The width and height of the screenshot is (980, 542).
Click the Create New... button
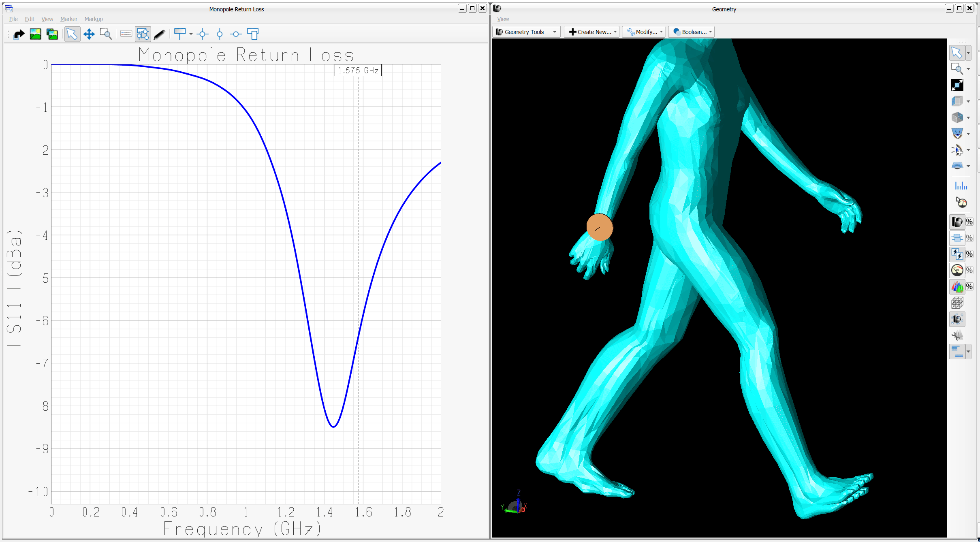pyautogui.click(x=592, y=32)
